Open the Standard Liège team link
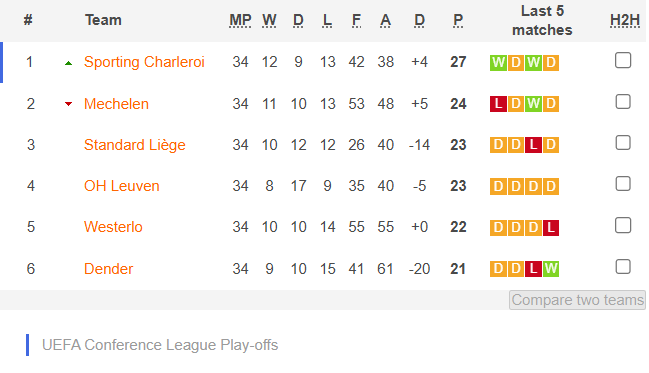Viewport: 649px width, 373px height. pyautogui.click(x=135, y=145)
